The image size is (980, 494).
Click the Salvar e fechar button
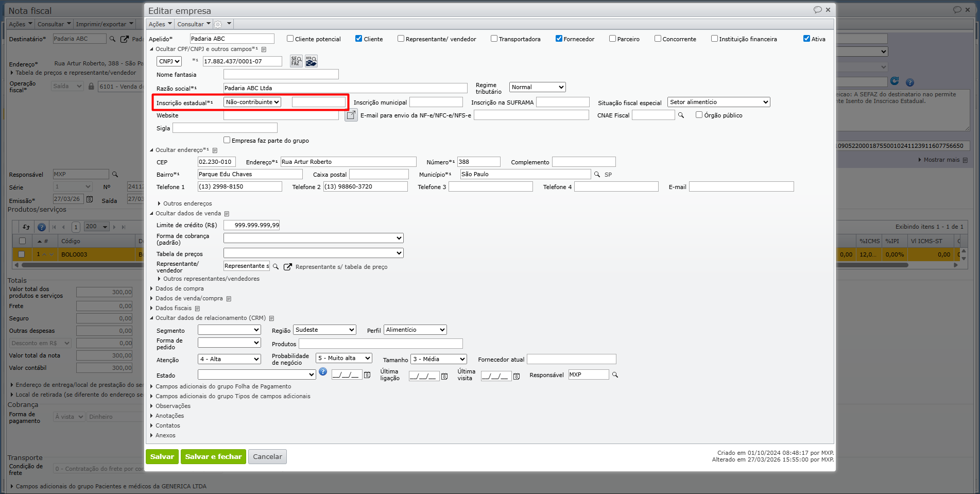coord(213,456)
